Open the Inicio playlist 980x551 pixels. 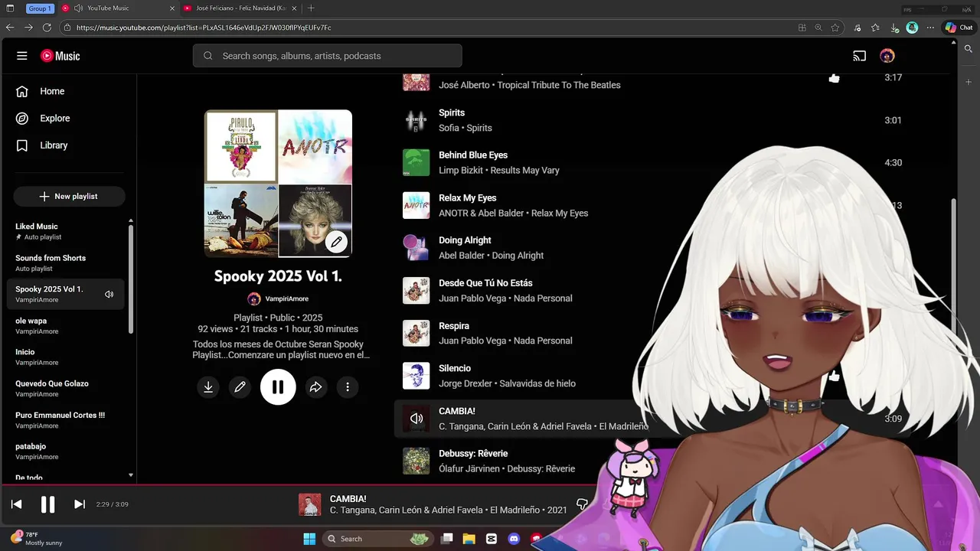point(24,352)
